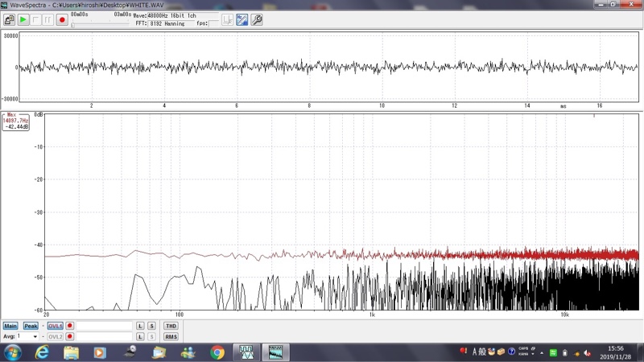Show hidden tray icons arrow
644x362 pixels.
tap(542, 353)
